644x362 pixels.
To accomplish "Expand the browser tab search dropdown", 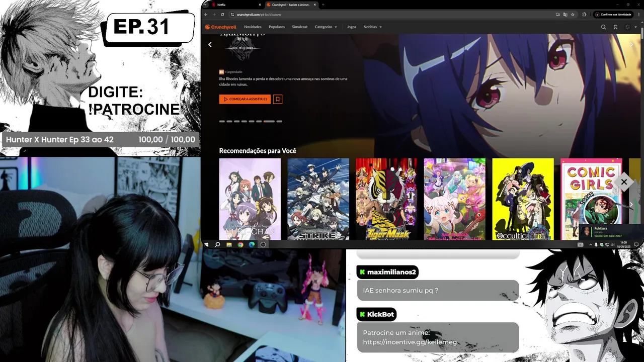I will pos(206,5).
